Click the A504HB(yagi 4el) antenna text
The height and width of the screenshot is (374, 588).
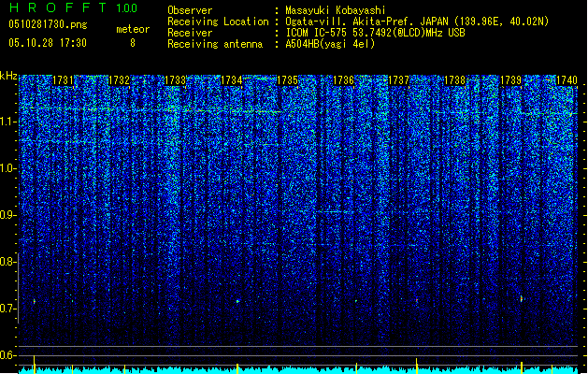pos(330,44)
